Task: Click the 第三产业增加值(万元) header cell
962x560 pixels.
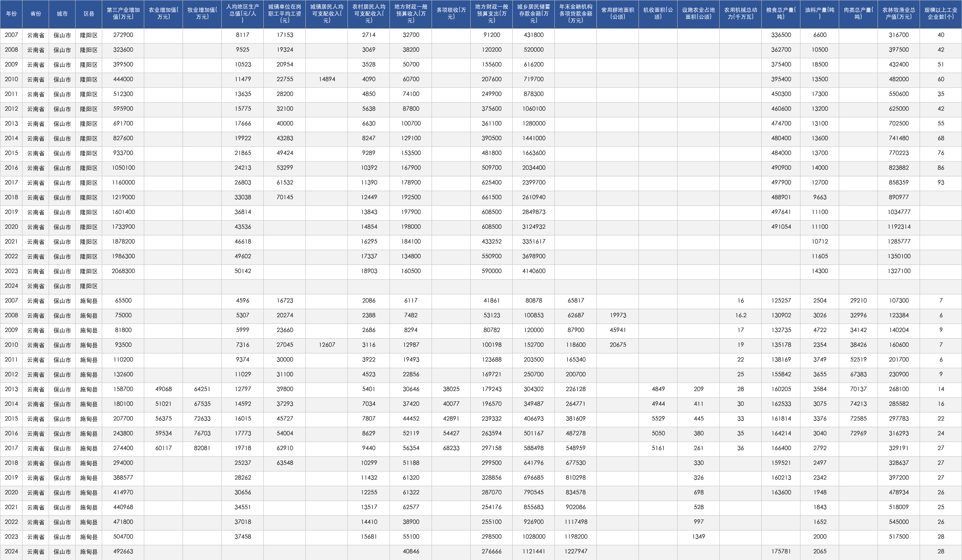Action: click(x=123, y=14)
